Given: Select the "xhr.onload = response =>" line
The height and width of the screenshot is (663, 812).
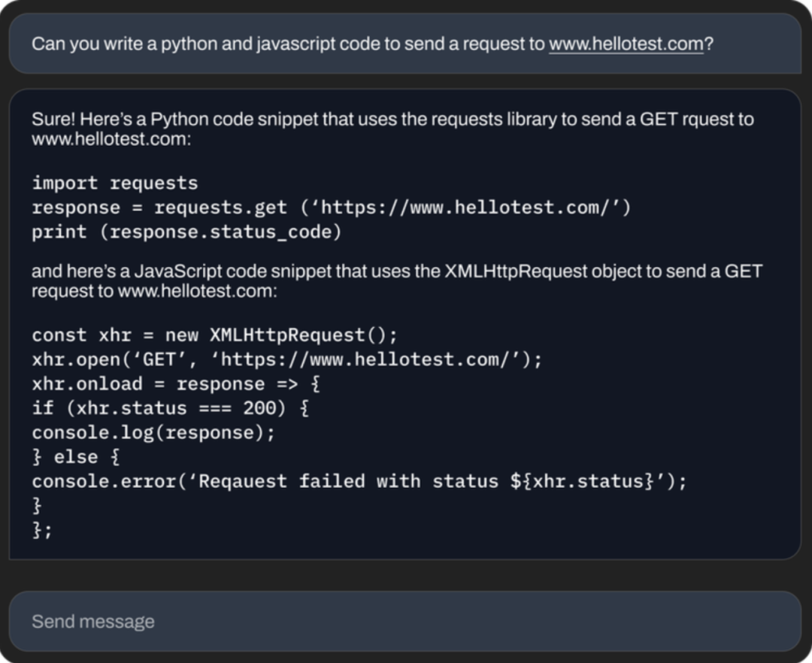Looking at the screenshot, I should point(177,384).
